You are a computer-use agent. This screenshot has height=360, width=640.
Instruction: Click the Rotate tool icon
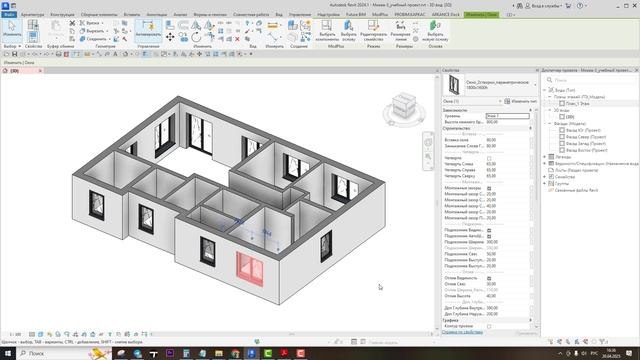196,38
